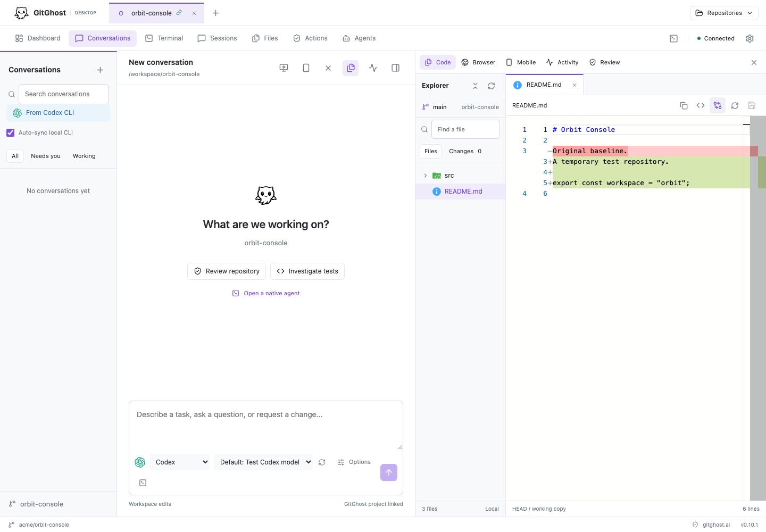Select the Conversations tab
Screen dimensions: 766x532
point(103,38)
